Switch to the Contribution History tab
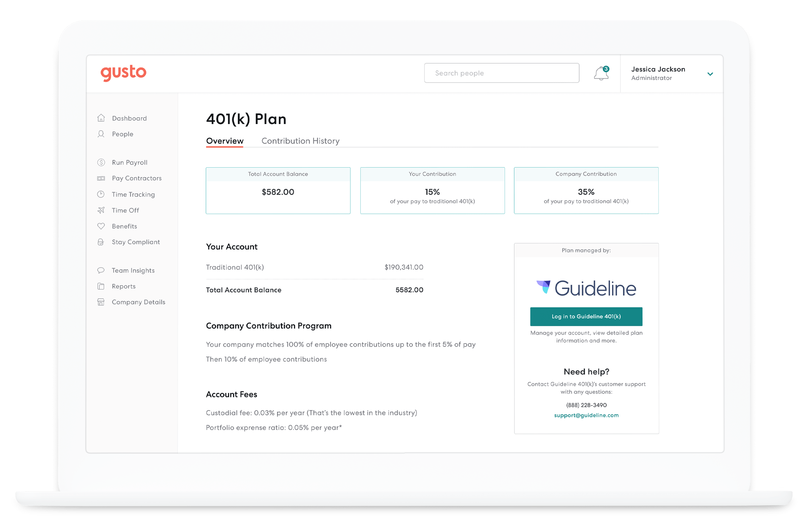 (300, 141)
